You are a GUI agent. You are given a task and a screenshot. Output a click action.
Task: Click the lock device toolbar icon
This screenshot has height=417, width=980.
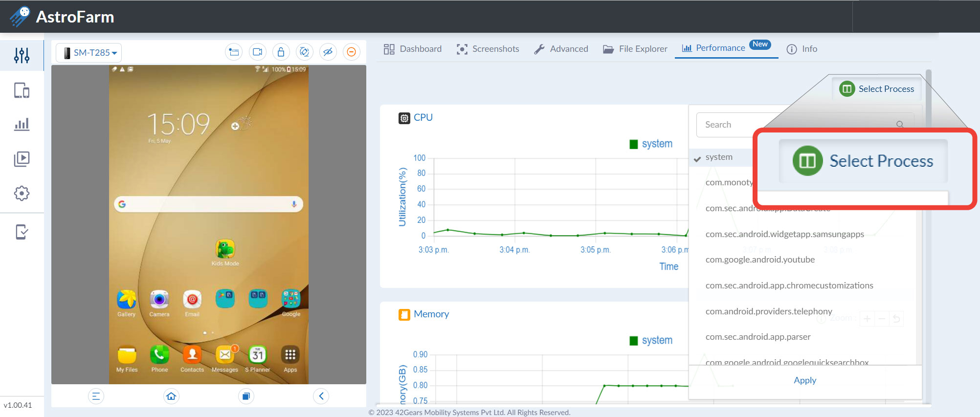tap(281, 52)
